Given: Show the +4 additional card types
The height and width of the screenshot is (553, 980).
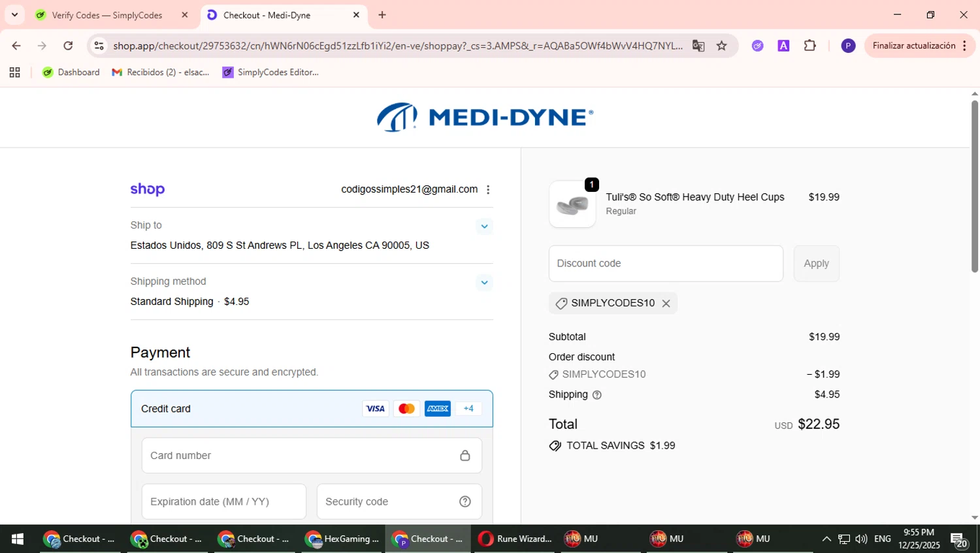Looking at the screenshot, I should click(468, 409).
